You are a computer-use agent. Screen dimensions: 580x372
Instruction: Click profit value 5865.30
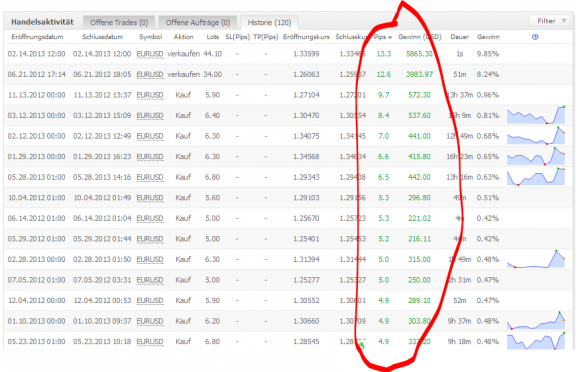click(x=419, y=54)
